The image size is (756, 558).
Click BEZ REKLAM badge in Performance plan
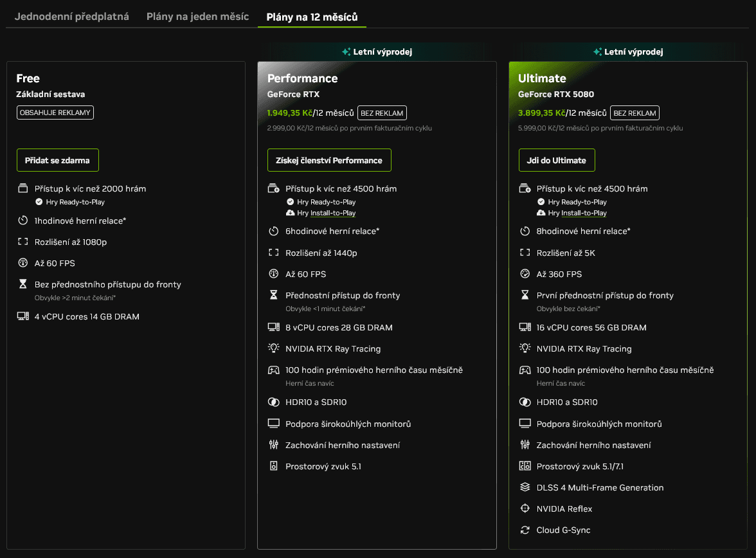pos(382,113)
